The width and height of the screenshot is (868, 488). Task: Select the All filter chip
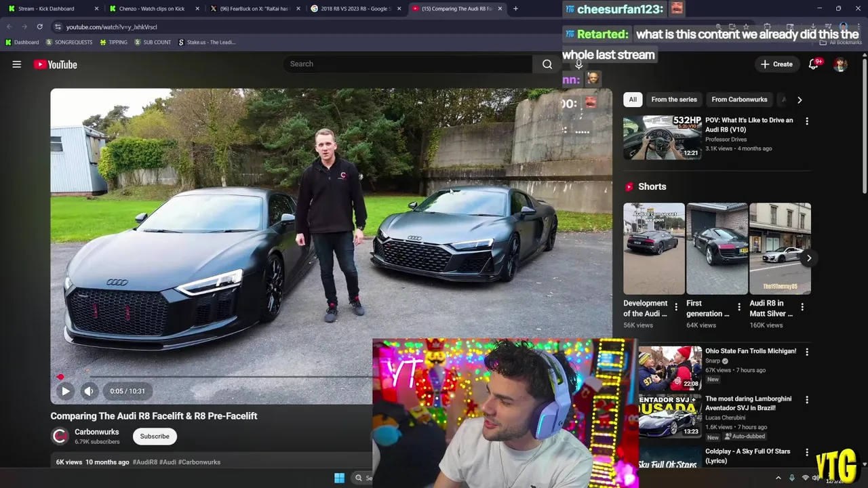pyautogui.click(x=633, y=100)
